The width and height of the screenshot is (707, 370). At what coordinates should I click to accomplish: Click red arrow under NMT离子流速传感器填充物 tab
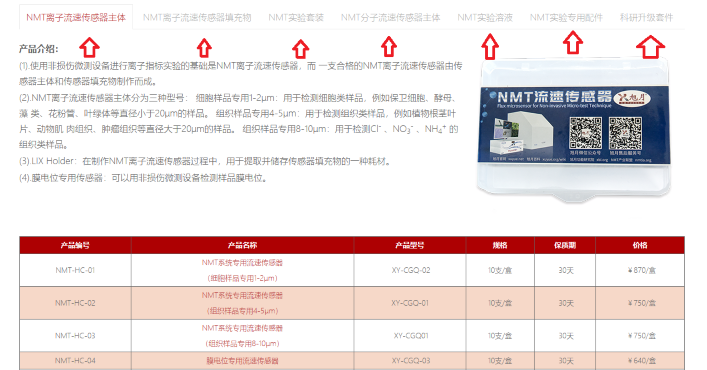click(204, 48)
